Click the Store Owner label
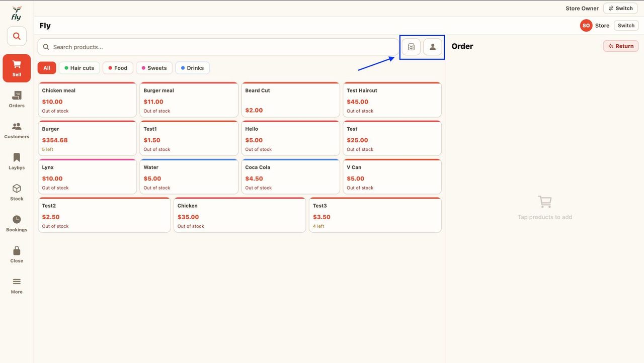 (x=582, y=9)
